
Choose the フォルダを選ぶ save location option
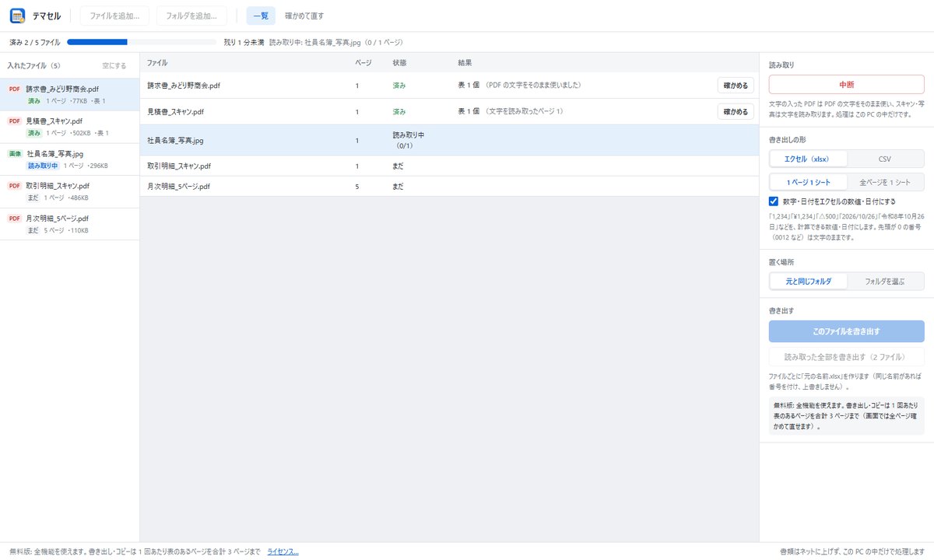coord(885,282)
